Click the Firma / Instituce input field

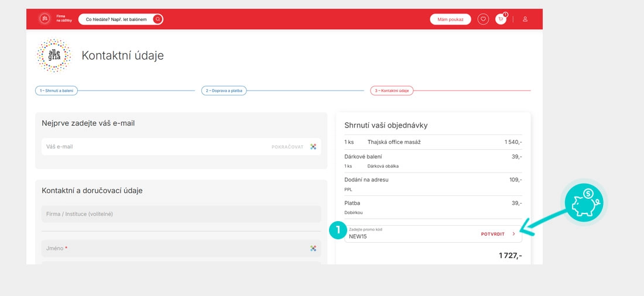click(181, 214)
